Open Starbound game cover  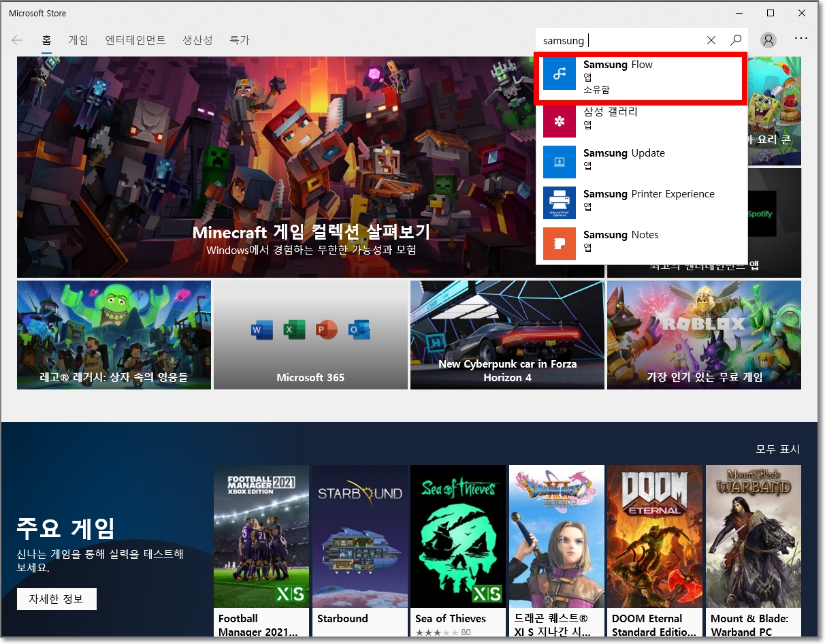[x=359, y=536]
